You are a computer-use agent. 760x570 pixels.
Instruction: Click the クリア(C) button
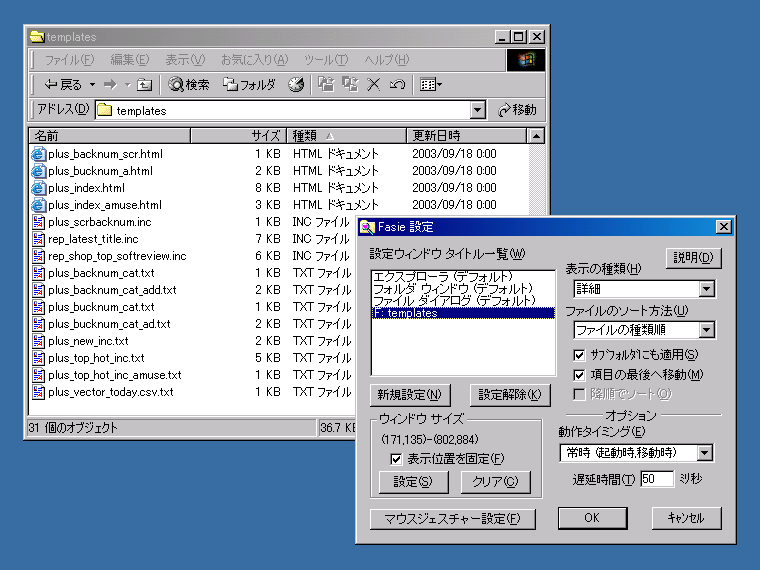(495, 482)
